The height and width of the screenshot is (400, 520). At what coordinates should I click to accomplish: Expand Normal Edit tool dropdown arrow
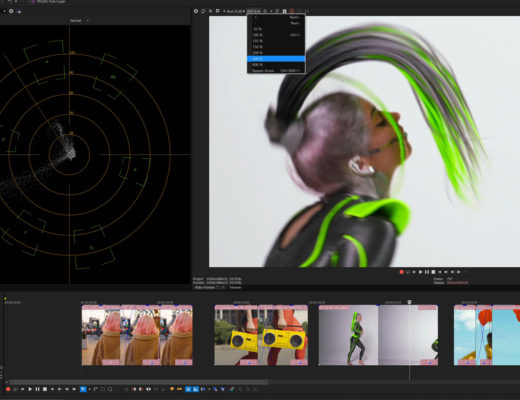pos(89,389)
